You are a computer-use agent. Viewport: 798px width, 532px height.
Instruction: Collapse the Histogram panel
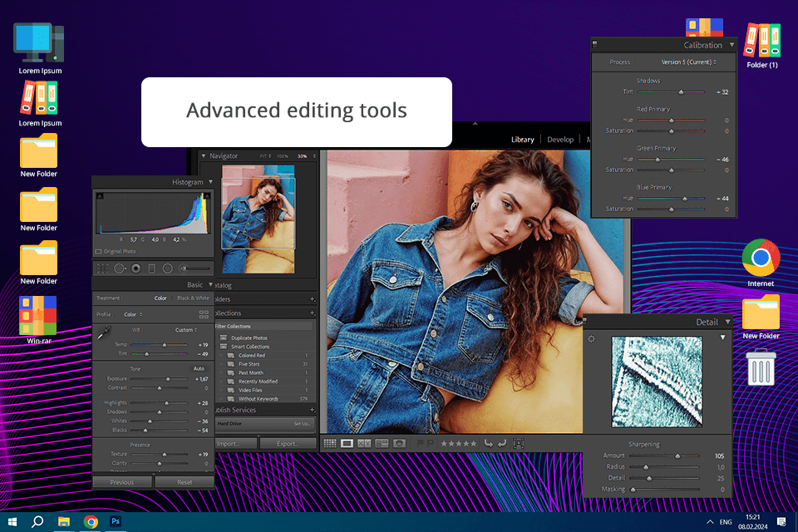click(210, 182)
